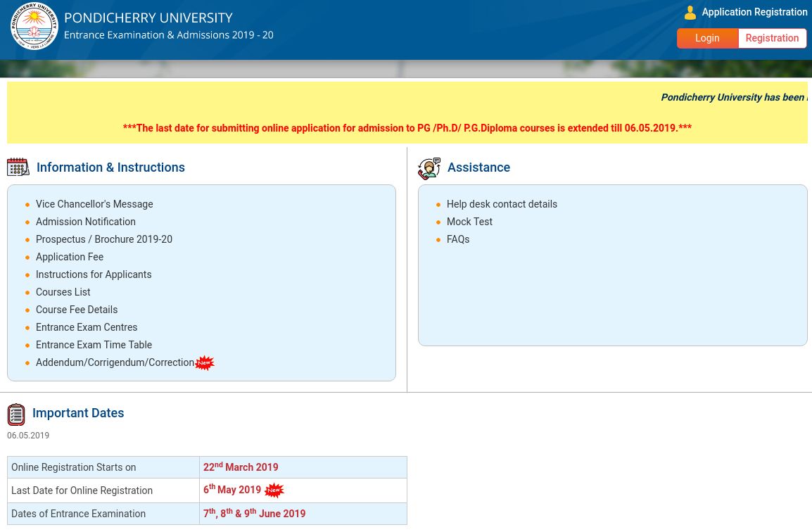
Task: Click the Application Registration user icon
Action: coord(690,13)
